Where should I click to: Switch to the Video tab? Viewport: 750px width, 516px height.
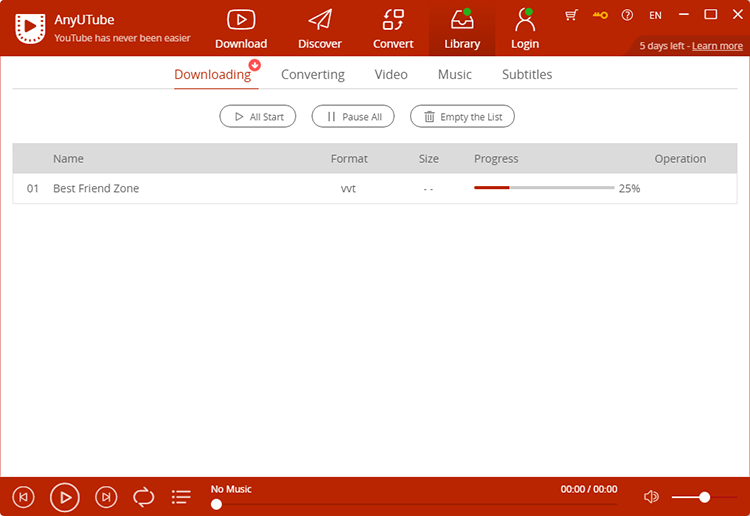click(391, 75)
